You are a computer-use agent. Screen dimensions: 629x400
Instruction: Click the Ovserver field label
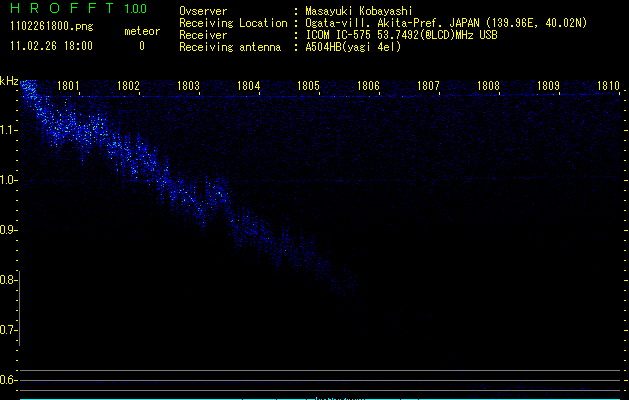point(203,11)
